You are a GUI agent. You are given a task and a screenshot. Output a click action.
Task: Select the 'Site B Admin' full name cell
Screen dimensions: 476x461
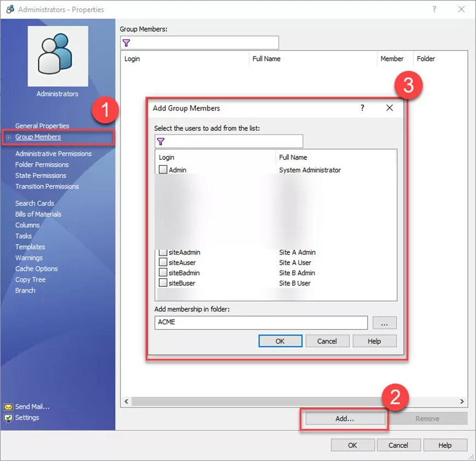[x=297, y=273]
